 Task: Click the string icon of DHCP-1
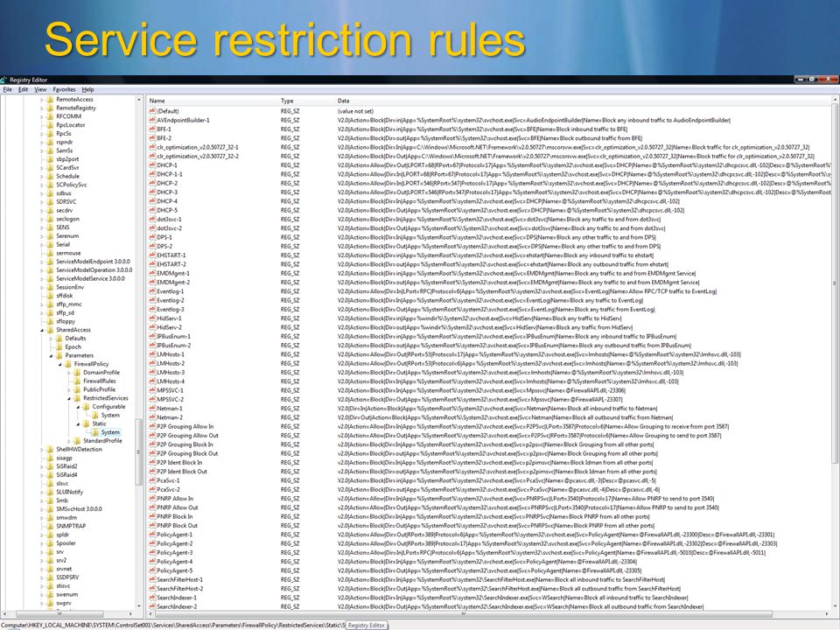pyautogui.click(x=152, y=165)
